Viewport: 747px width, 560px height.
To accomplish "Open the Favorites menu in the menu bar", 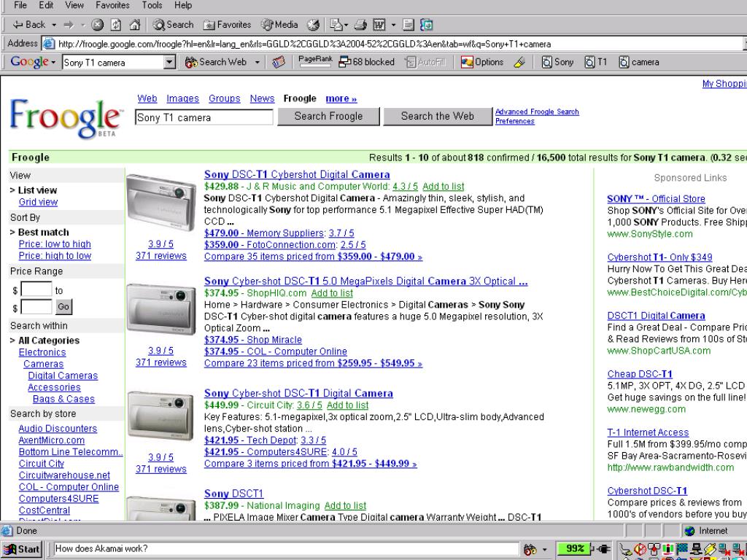I will coord(112,5).
